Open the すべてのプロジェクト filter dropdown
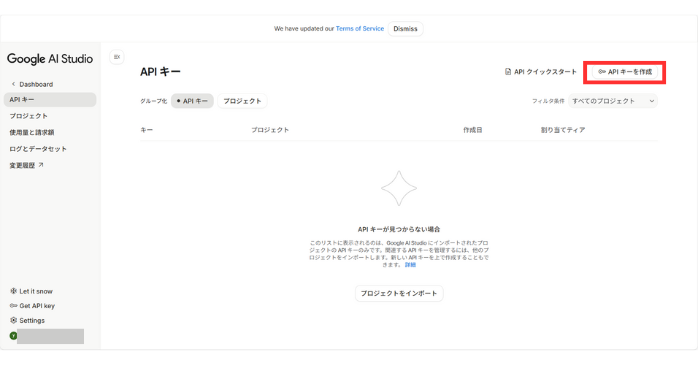 [x=613, y=101]
